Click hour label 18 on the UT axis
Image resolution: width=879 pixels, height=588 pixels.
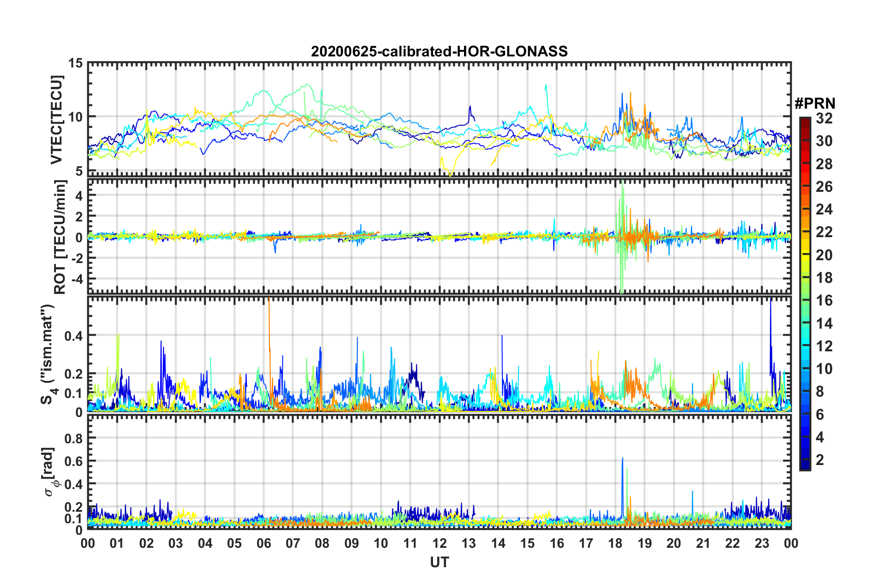(615, 543)
